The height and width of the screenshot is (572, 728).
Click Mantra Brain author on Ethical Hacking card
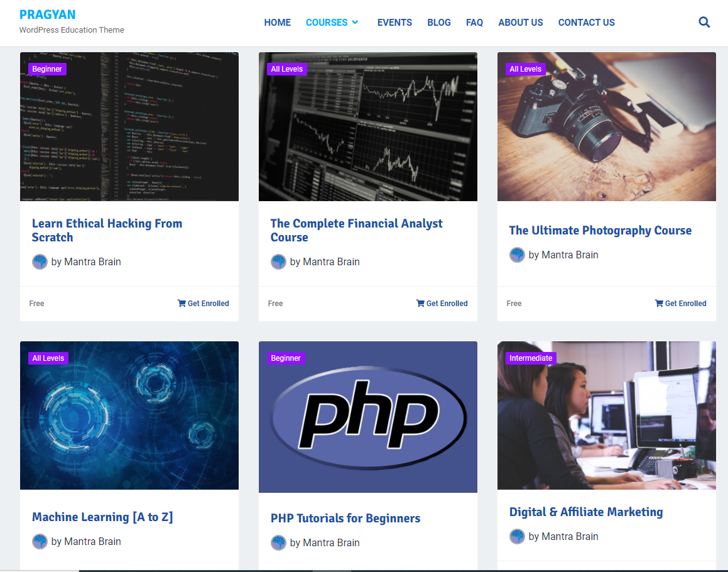tap(92, 261)
